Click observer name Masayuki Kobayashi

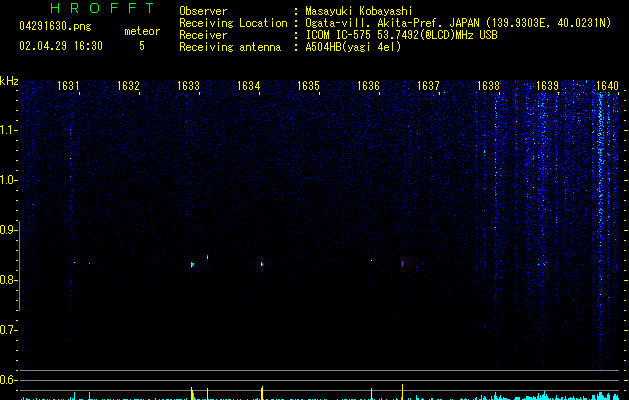coord(359,11)
